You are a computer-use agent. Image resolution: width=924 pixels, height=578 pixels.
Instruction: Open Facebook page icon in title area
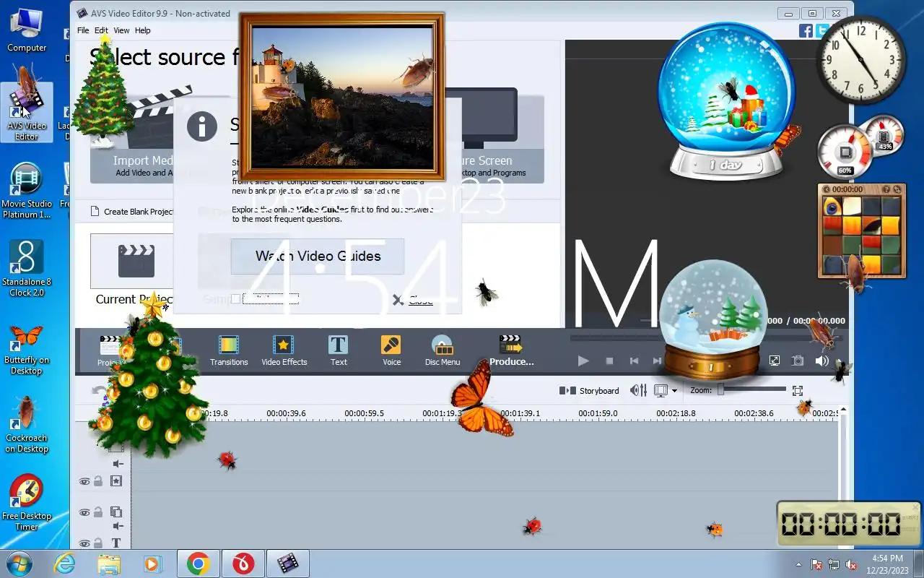point(806,30)
